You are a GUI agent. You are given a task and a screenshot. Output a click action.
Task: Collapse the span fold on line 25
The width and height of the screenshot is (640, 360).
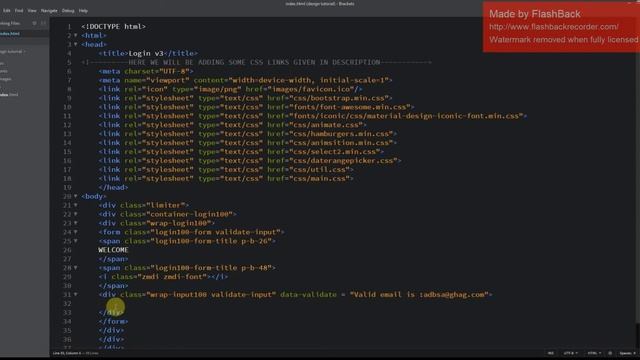coord(76,241)
